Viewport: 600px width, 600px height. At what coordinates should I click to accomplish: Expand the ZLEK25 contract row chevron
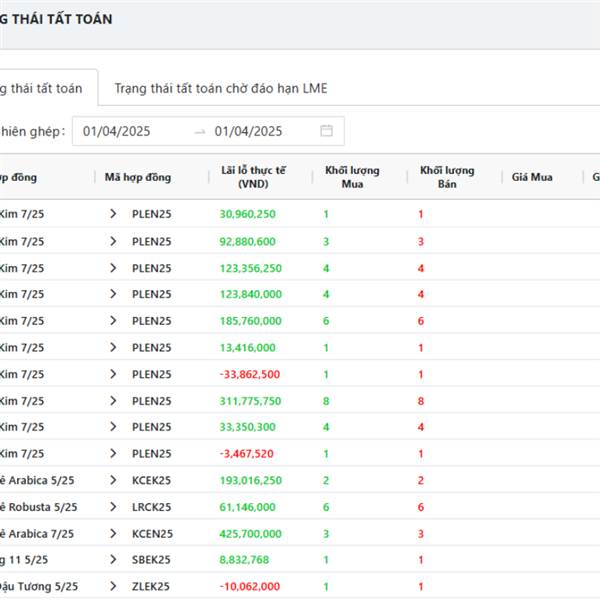coord(113,587)
